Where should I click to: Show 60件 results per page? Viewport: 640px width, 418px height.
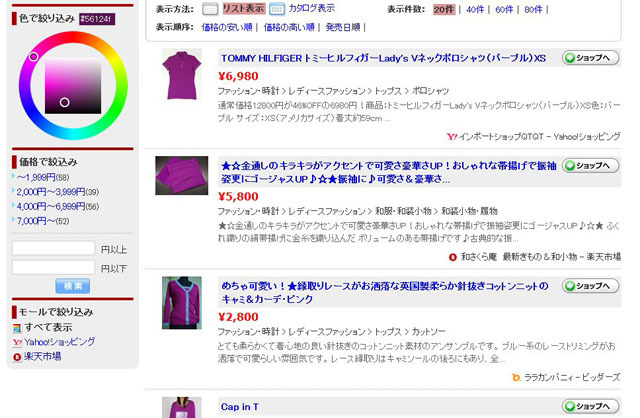[504, 9]
